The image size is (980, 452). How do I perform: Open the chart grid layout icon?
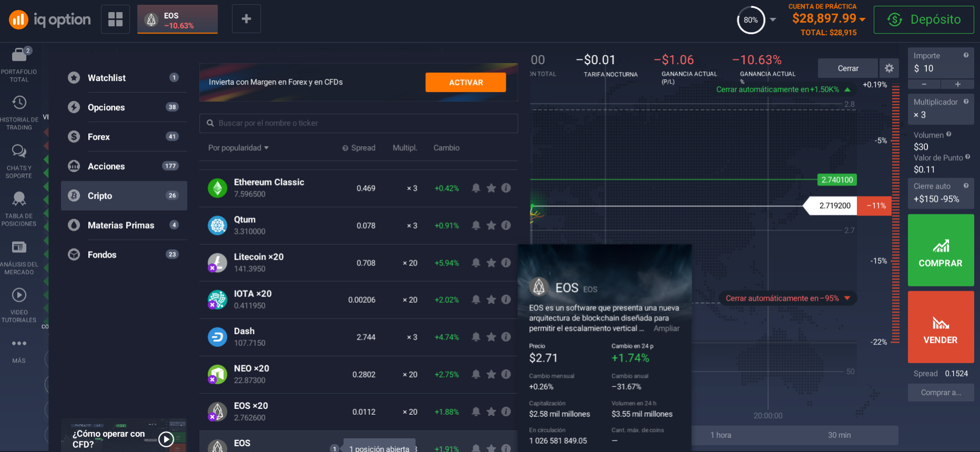point(115,19)
